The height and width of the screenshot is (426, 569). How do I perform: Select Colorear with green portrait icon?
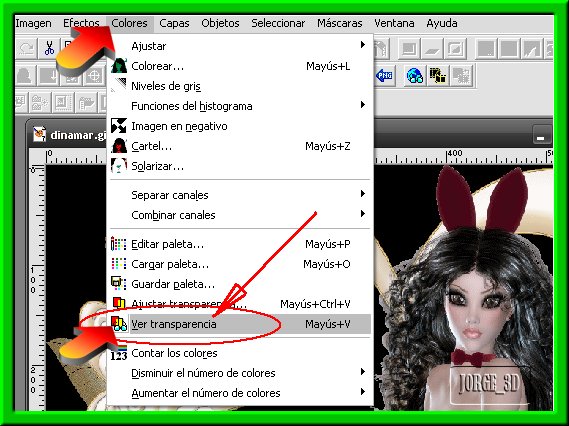pos(240,66)
